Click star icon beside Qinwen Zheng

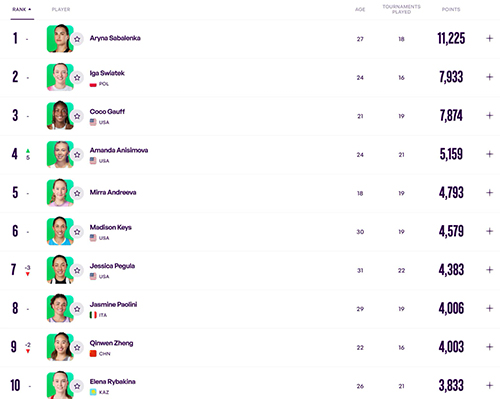coord(77,348)
